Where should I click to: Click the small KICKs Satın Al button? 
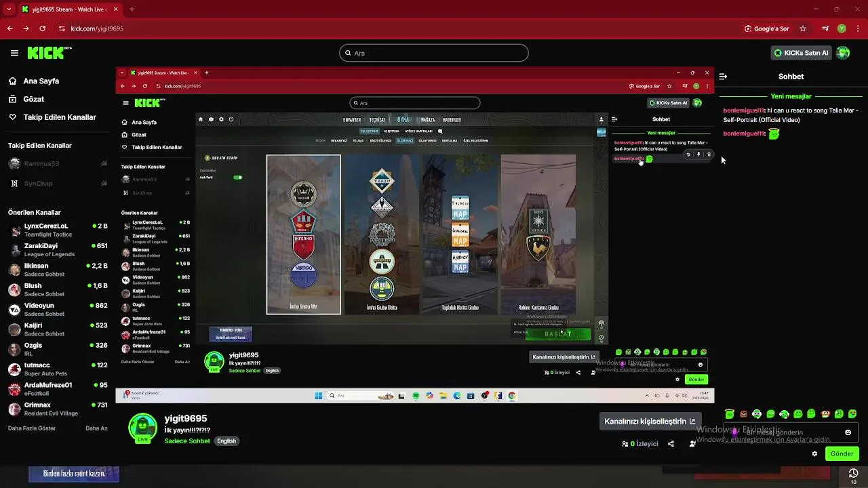click(x=669, y=103)
